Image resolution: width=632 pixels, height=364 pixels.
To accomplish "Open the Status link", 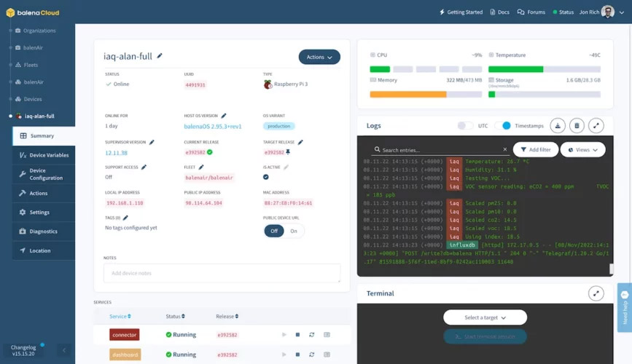I will 563,12.
